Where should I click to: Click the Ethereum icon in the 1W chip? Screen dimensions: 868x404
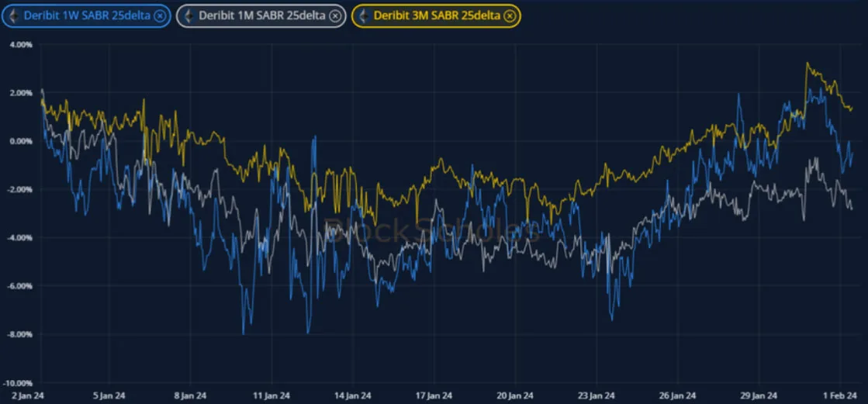pos(14,16)
